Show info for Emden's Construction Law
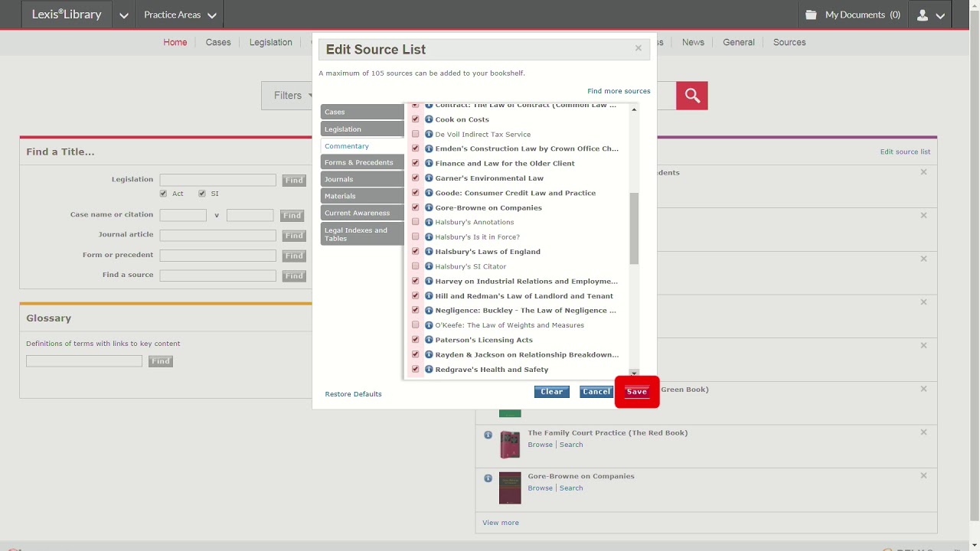Screen dimensions: 980x551 pos(429,148)
